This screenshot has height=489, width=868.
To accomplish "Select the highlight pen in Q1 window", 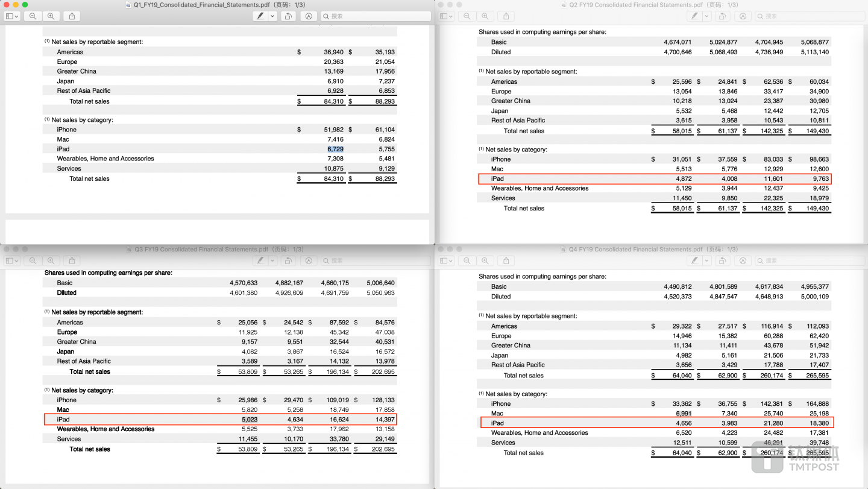I will click(260, 16).
